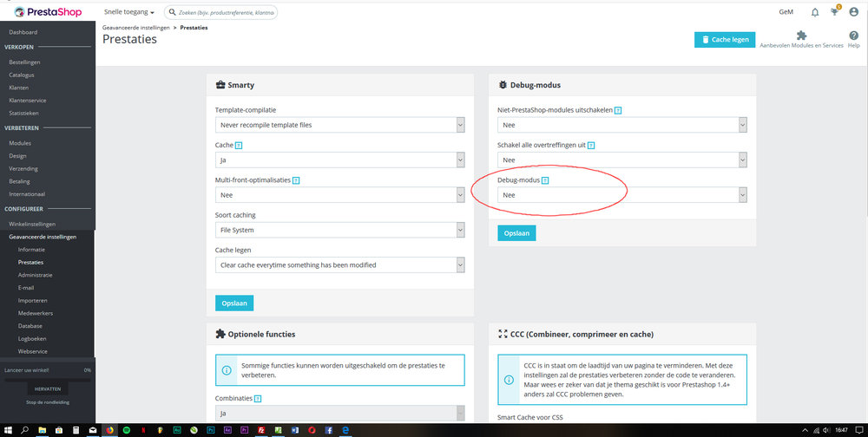This screenshot has width=868, height=437.
Task: Open the Debug-modus Nee dropdown
Action: (x=622, y=195)
